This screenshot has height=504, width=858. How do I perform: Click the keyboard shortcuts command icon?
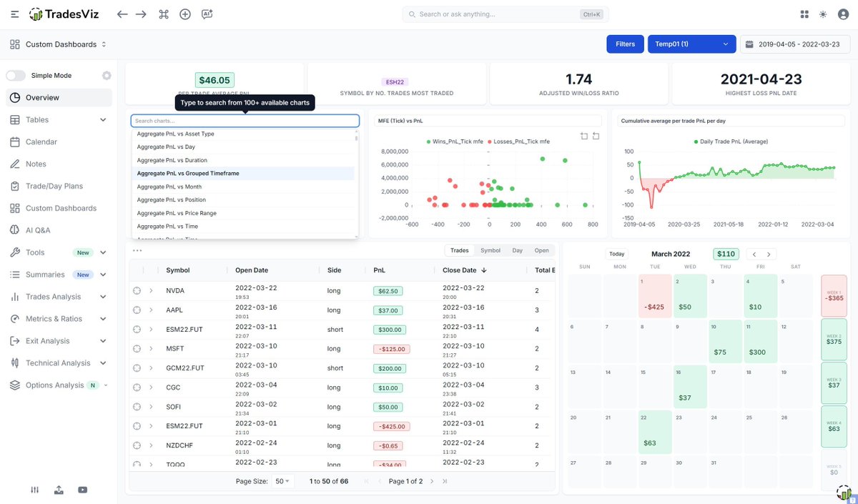(164, 14)
